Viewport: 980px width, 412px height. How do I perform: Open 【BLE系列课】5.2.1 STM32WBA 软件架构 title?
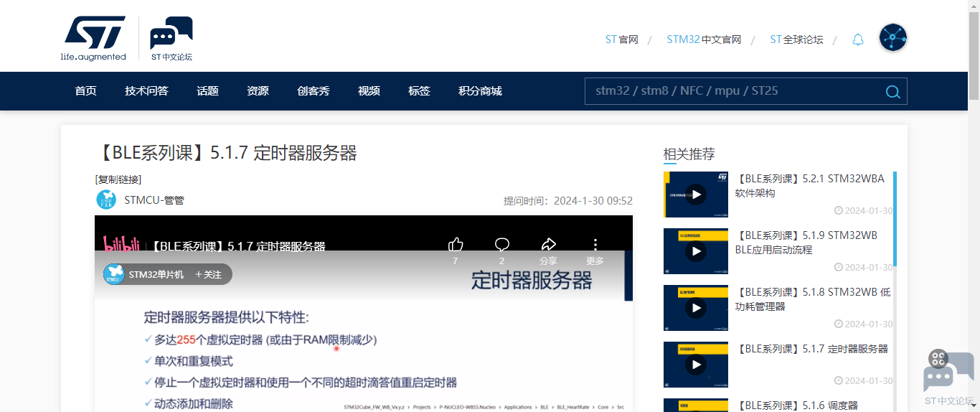(809, 186)
